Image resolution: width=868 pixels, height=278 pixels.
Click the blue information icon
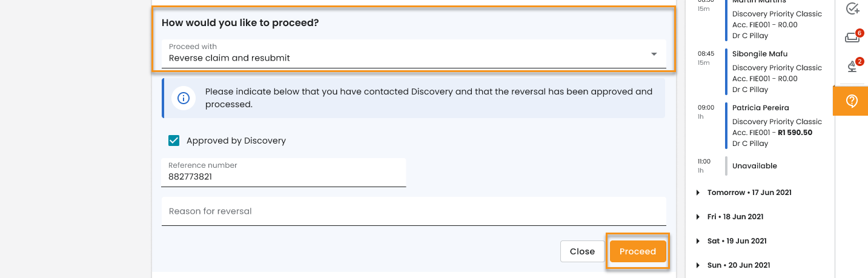184,98
